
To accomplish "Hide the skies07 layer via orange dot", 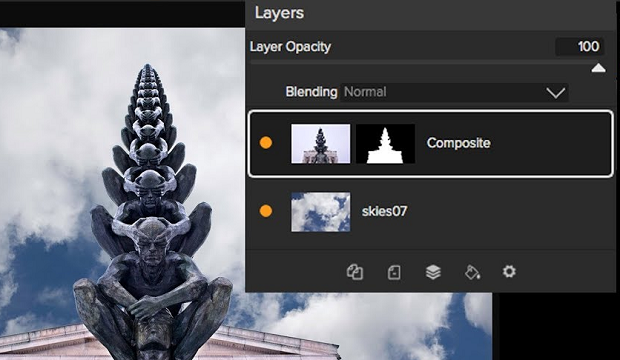I will pyautogui.click(x=266, y=211).
